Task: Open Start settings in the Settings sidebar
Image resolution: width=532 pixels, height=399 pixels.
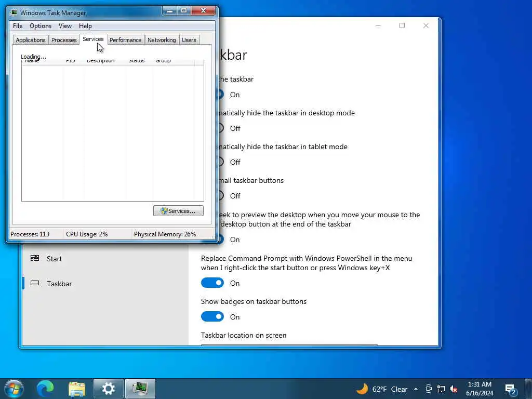Action: tap(105, 259)
